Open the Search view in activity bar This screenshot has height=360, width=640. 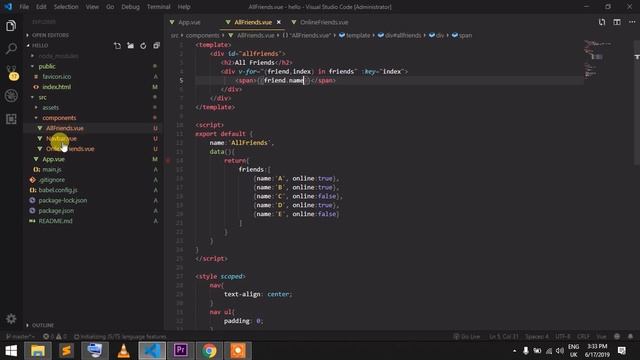[11, 49]
